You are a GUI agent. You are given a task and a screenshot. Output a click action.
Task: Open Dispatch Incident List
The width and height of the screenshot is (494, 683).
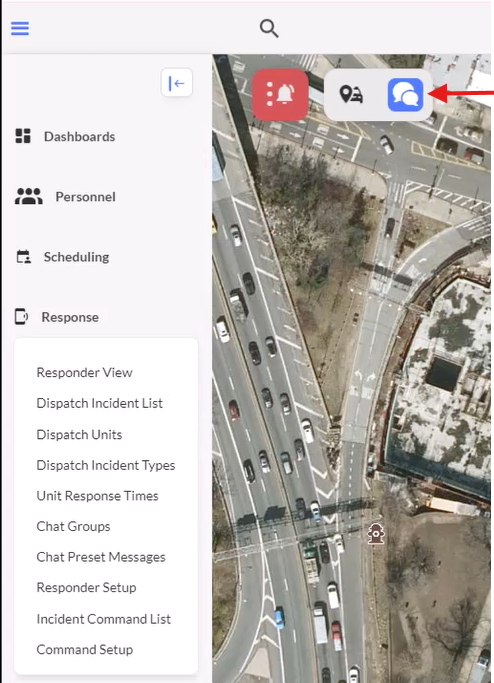(100, 403)
